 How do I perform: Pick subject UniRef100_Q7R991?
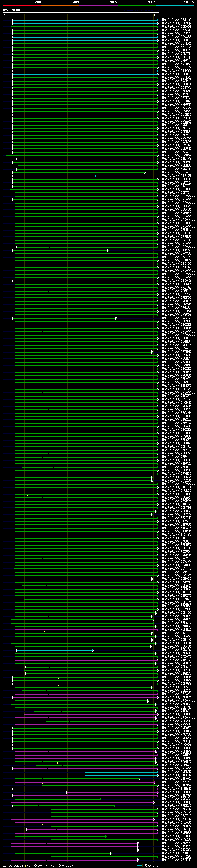pyautogui.click(x=177, y=843)
